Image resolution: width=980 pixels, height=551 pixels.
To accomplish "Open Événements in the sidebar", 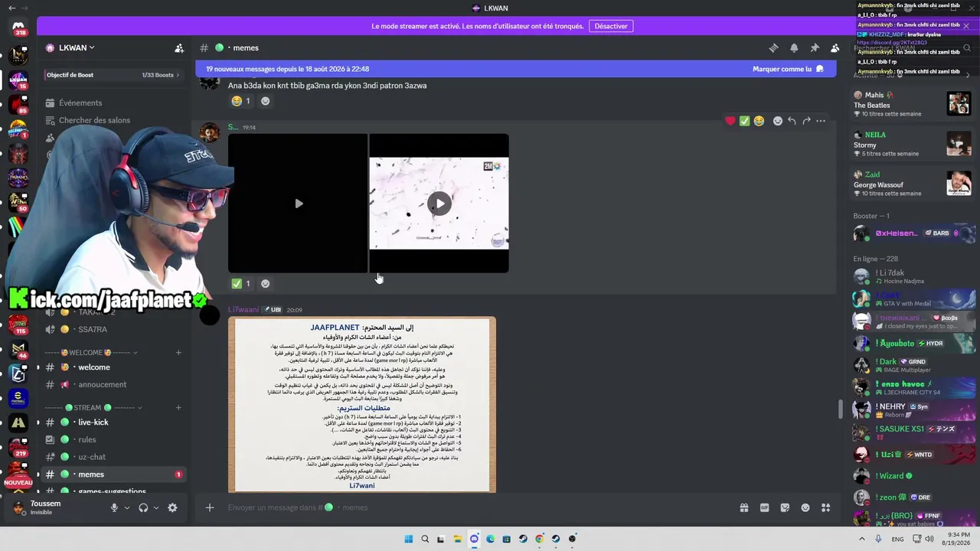I will tap(113, 103).
